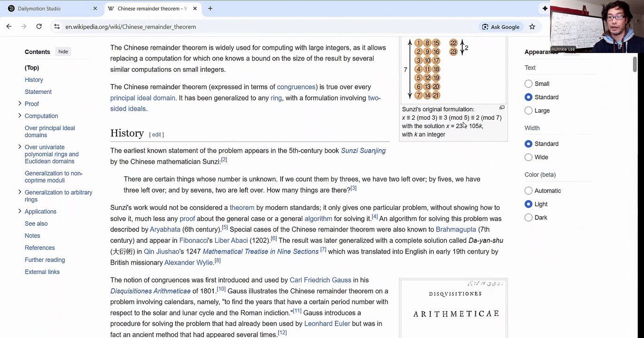Open the ring link
The image size is (644, 338).
tap(276, 98)
